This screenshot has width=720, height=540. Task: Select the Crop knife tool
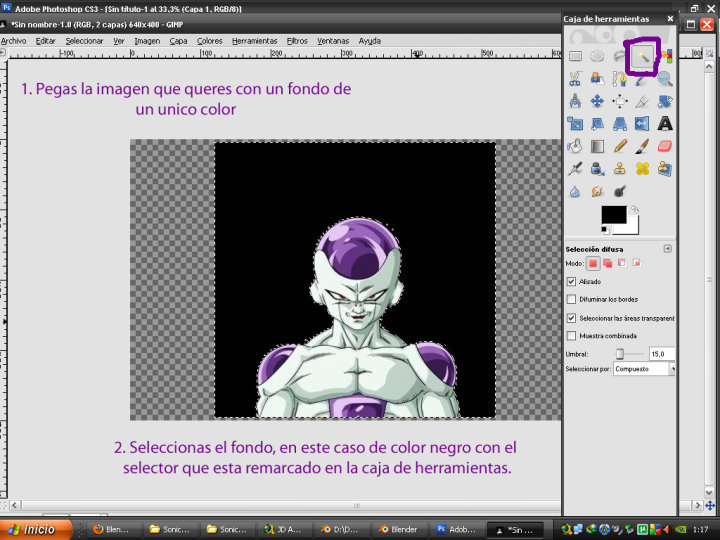(642, 101)
